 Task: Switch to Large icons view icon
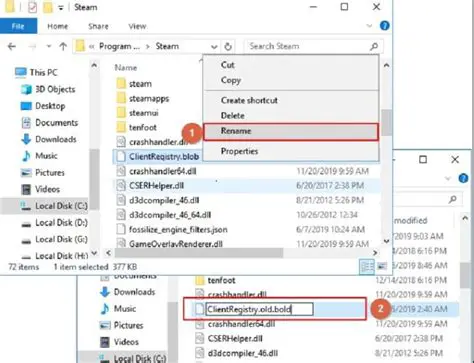coord(382,267)
